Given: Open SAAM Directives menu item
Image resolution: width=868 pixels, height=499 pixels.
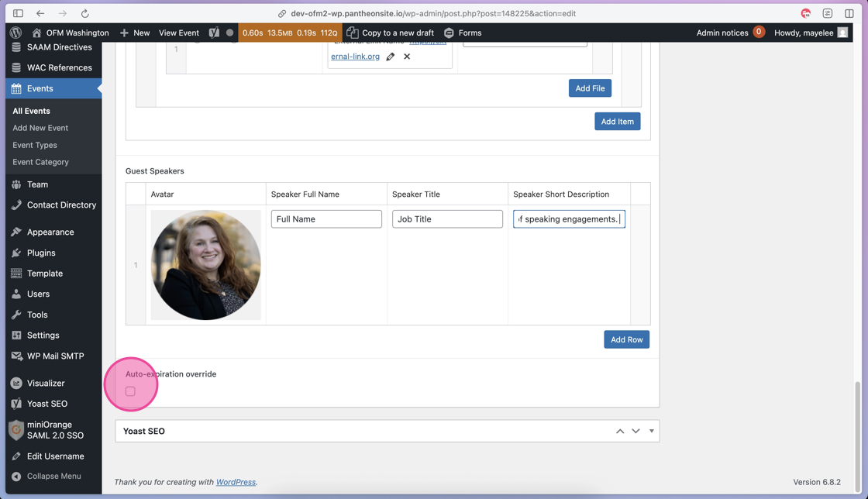Looking at the screenshot, I should pos(53,47).
